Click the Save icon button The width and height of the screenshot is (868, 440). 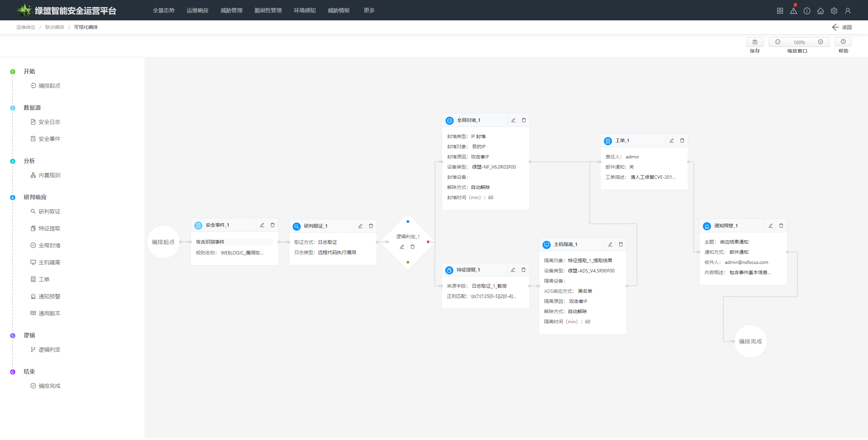pyautogui.click(x=755, y=42)
